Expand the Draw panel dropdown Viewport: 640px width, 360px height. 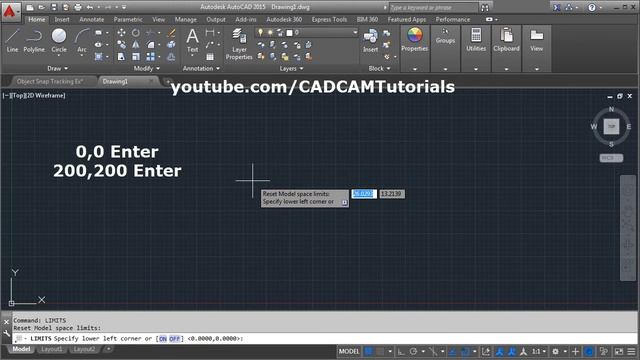[x=58, y=69]
